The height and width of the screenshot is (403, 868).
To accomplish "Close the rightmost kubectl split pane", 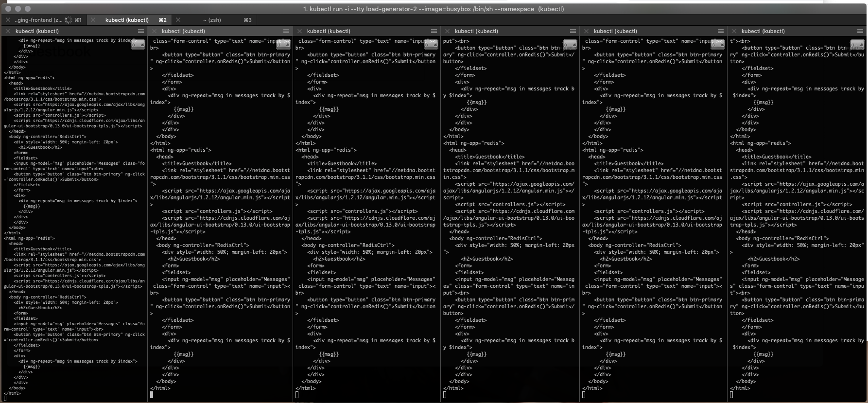I will [734, 31].
